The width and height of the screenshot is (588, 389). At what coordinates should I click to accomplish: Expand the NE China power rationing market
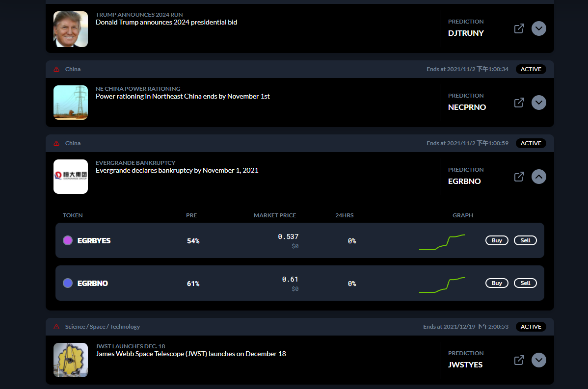click(x=539, y=103)
